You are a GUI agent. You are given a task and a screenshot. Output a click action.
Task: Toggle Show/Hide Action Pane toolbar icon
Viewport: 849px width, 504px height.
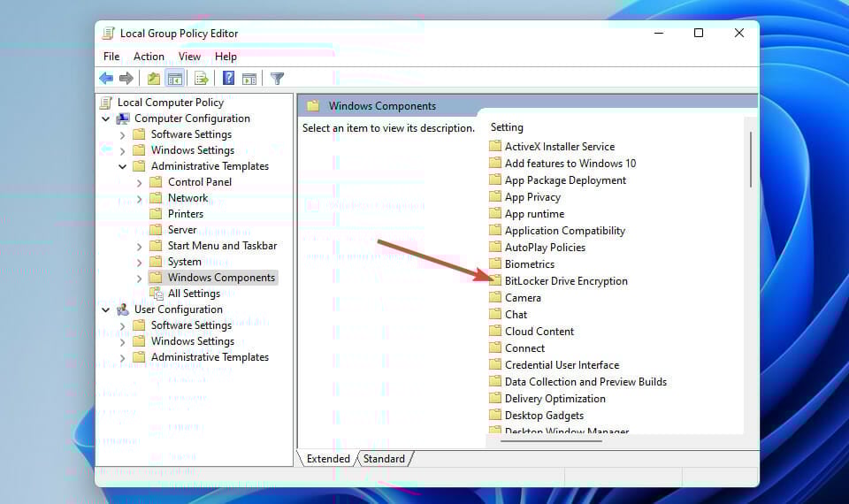pos(249,79)
